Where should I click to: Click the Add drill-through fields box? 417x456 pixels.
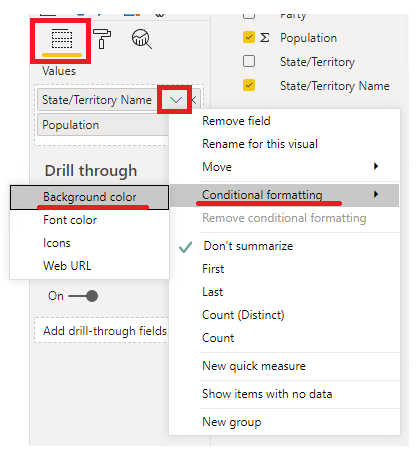[102, 330]
